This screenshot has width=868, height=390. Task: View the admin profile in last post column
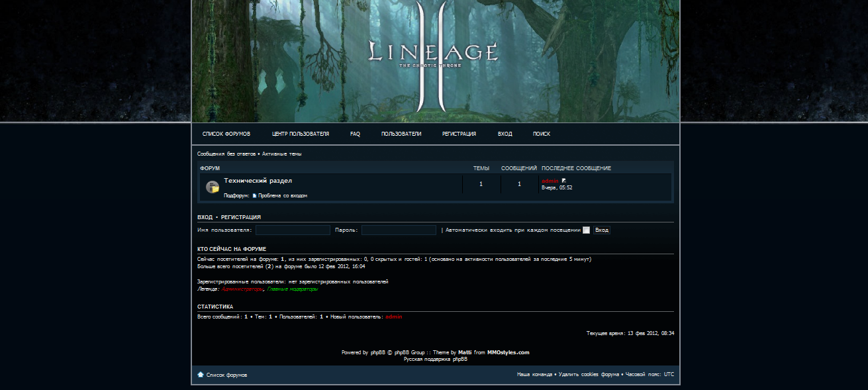pos(550,181)
